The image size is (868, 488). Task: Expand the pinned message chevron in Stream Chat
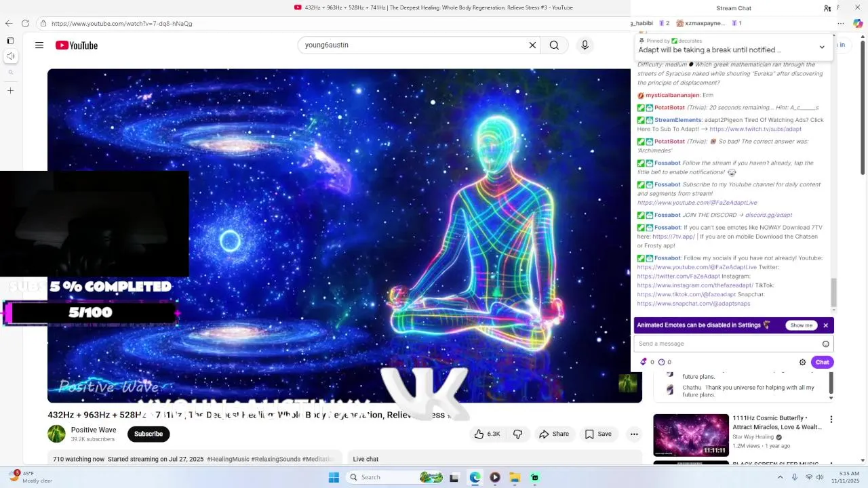[822, 47]
